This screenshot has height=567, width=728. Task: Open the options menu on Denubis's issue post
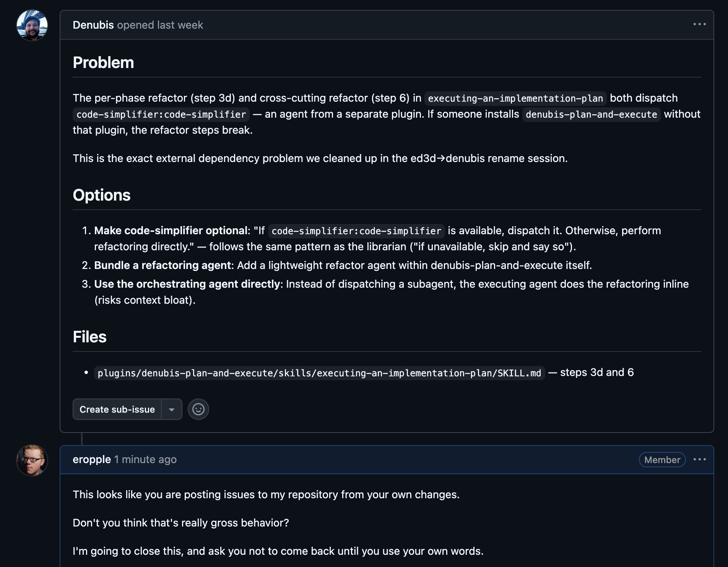coord(699,24)
